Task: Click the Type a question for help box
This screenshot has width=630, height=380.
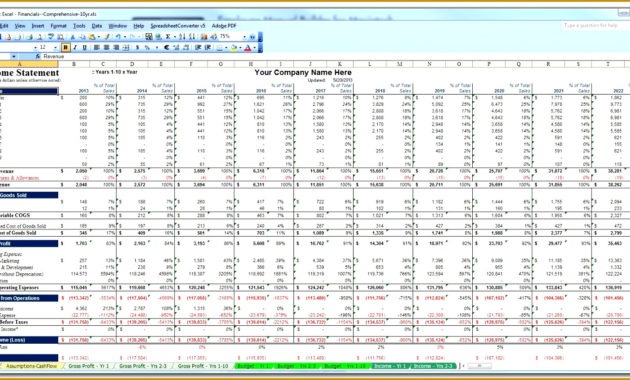Action: pyautogui.click(x=594, y=25)
